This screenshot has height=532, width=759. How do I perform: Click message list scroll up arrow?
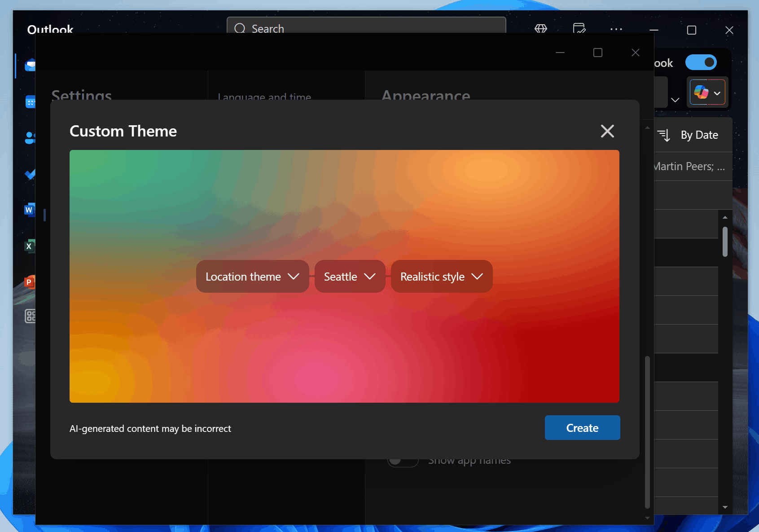pyautogui.click(x=725, y=217)
